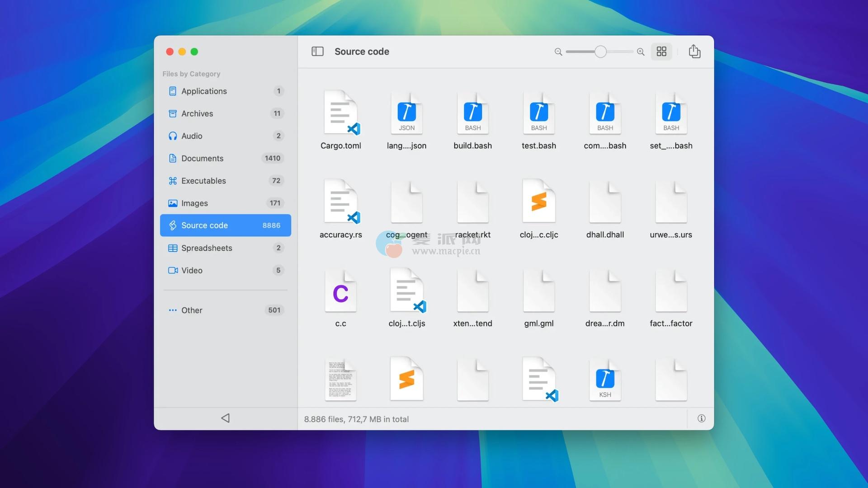Click the zoom in magnifier icon
868x488 pixels.
click(641, 52)
